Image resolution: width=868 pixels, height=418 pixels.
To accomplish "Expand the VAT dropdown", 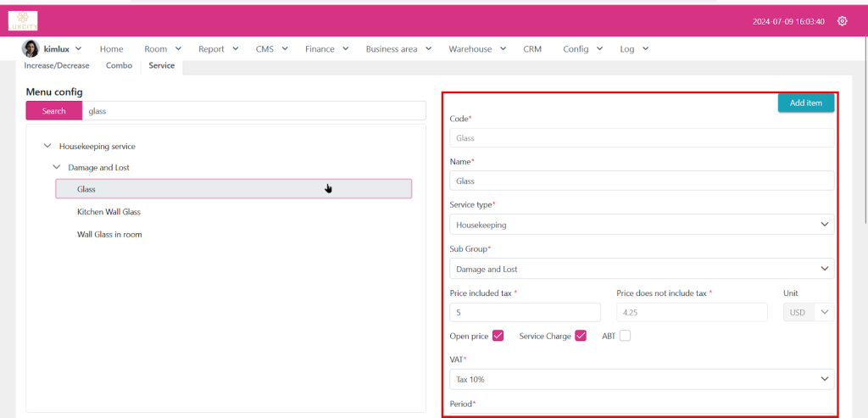I will click(x=641, y=379).
